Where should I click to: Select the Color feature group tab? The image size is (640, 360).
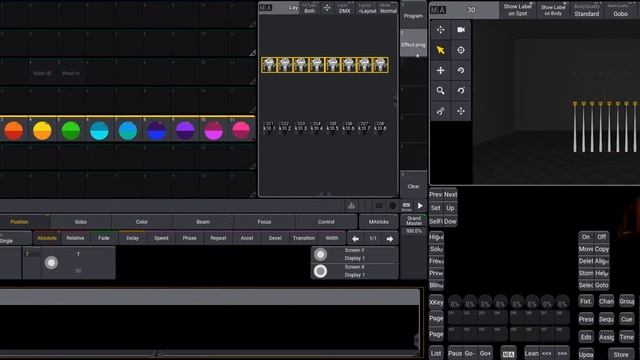click(142, 222)
